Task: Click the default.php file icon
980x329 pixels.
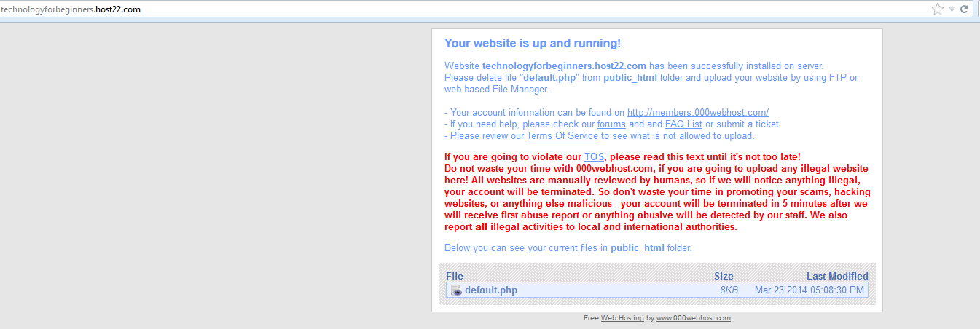Action: pos(456,290)
